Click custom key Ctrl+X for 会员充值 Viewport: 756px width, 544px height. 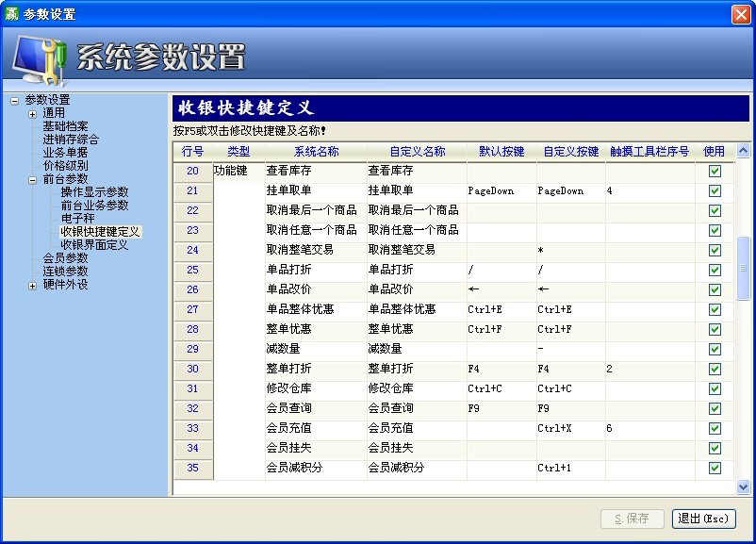pyautogui.click(x=571, y=428)
